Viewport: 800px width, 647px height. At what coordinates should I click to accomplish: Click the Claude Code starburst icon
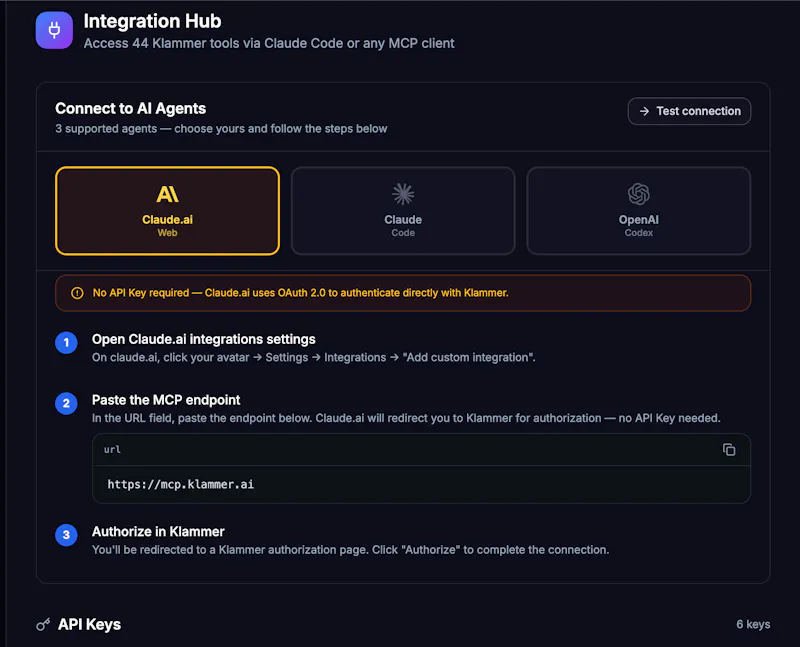tap(403, 194)
